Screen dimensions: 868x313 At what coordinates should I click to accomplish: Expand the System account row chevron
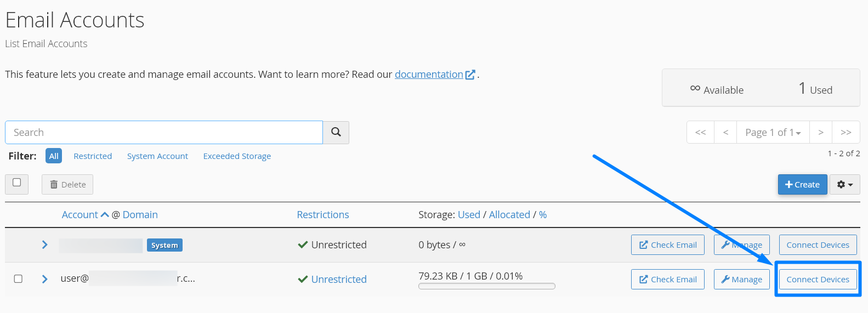(x=45, y=244)
